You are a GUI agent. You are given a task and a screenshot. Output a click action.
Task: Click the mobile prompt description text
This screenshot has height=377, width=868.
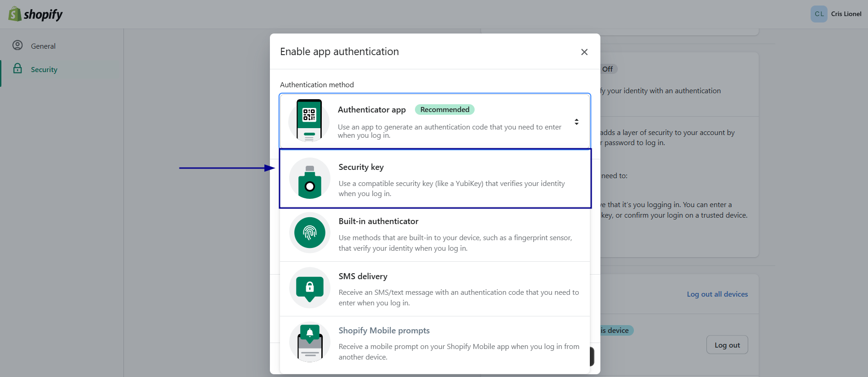pos(459,352)
